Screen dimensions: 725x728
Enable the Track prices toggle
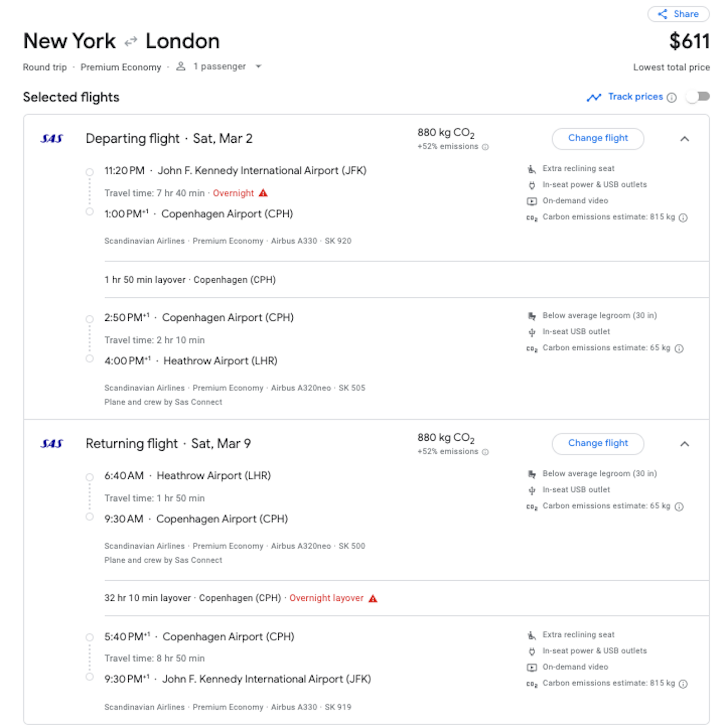tap(698, 96)
